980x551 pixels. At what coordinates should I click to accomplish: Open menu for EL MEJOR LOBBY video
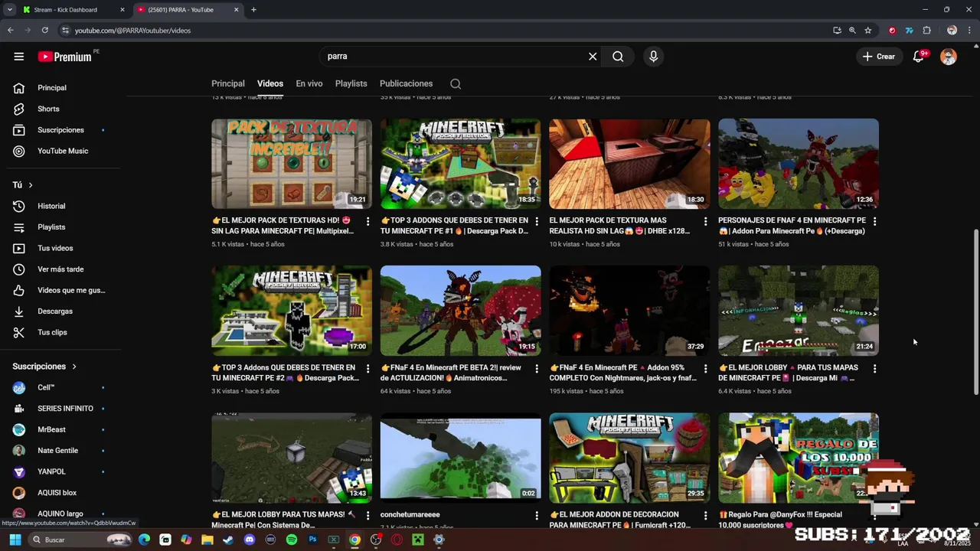click(874, 369)
